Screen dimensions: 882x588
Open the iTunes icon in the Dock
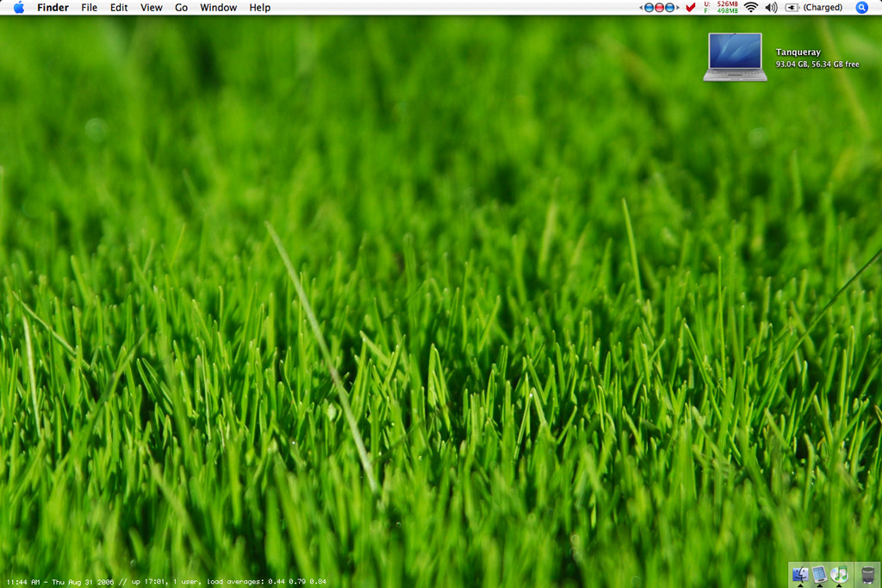(839, 574)
